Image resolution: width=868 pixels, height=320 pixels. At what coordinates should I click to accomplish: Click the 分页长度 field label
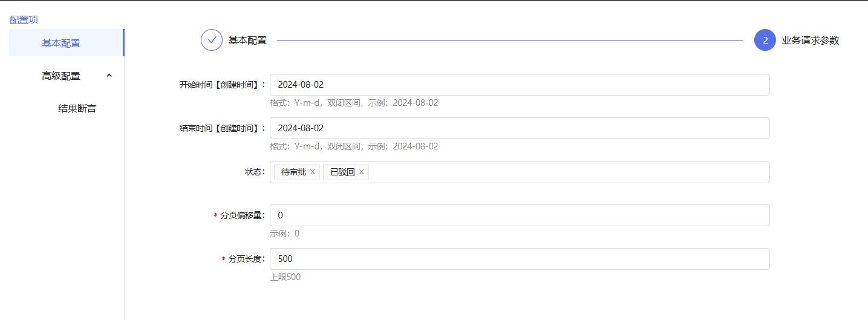[x=246, y=259]
